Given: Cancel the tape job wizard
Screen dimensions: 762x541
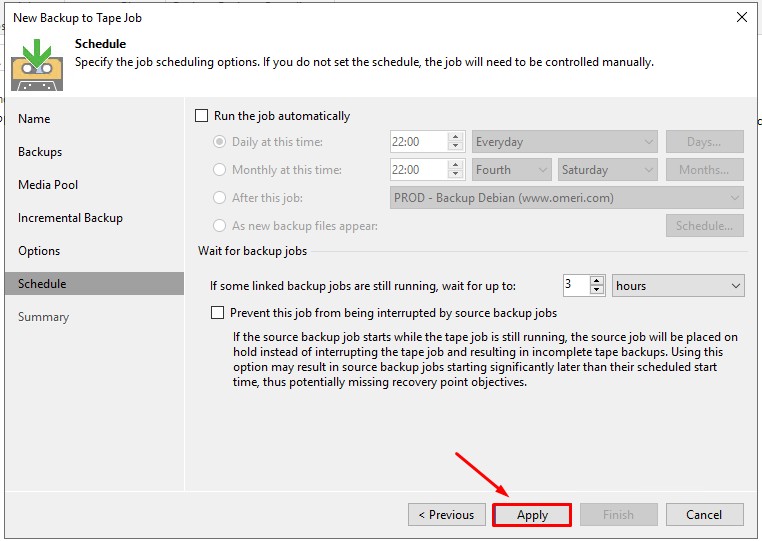Looking at the screenshot, I should tap(704, 515).
